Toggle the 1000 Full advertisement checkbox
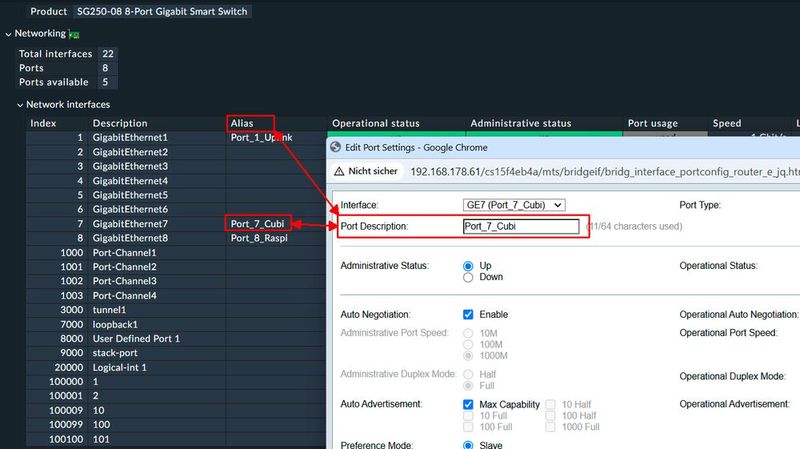The height and width of the screenshot is (449, 800). [551, 427]
